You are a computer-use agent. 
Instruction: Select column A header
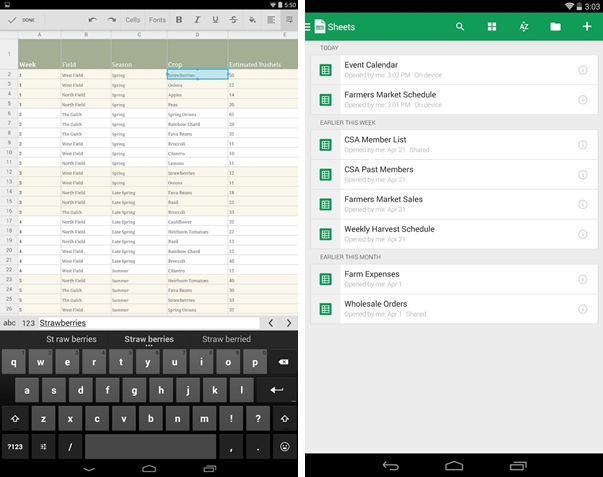[x=39, y=35]
